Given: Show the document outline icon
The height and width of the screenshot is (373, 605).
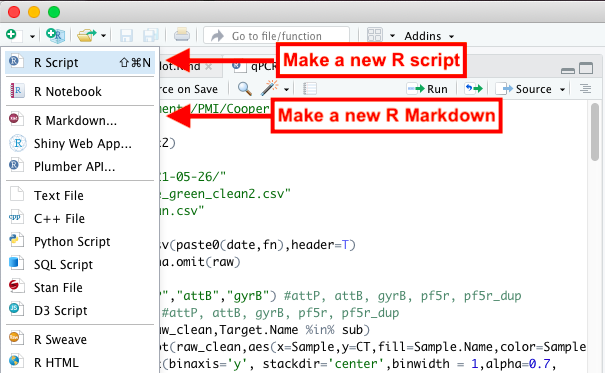Looking at the screenshot, I should [585, 89].
